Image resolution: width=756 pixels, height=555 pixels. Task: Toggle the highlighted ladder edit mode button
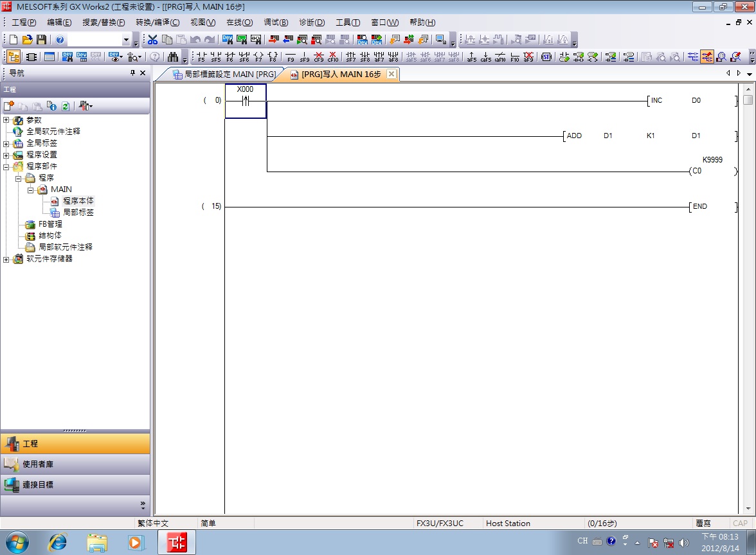click(707, 57)
